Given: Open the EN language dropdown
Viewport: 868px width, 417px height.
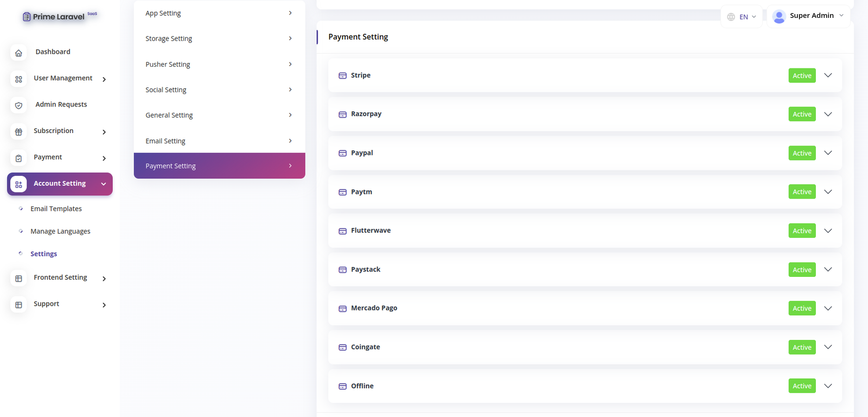Looking at the screenshot, I should [742, 17].
